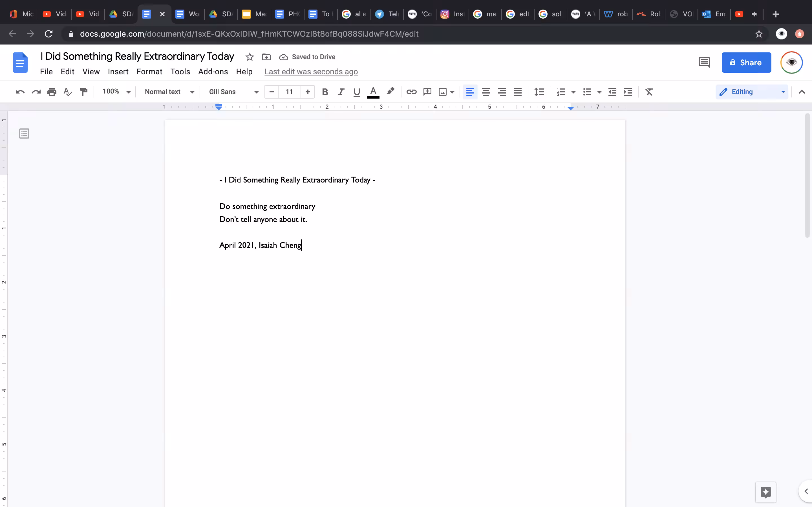Expand the Normal text style dropdown

pyautogui.click(x=169, y=92)
